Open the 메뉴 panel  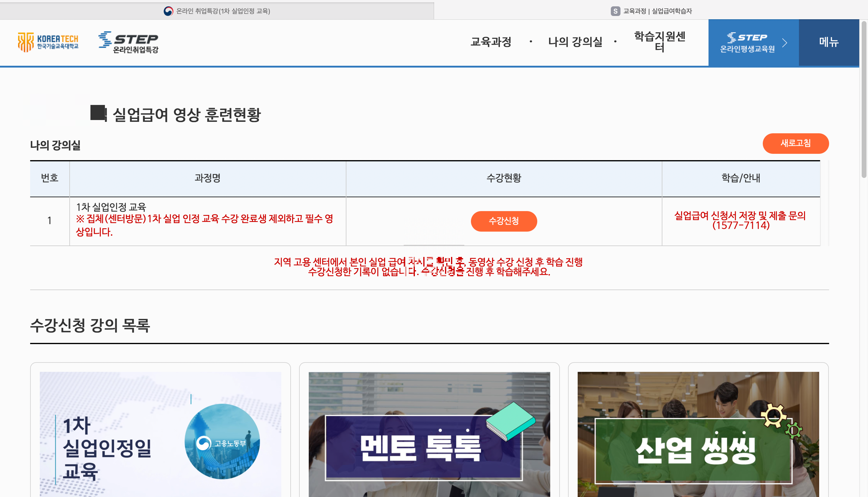click(829, 42)
